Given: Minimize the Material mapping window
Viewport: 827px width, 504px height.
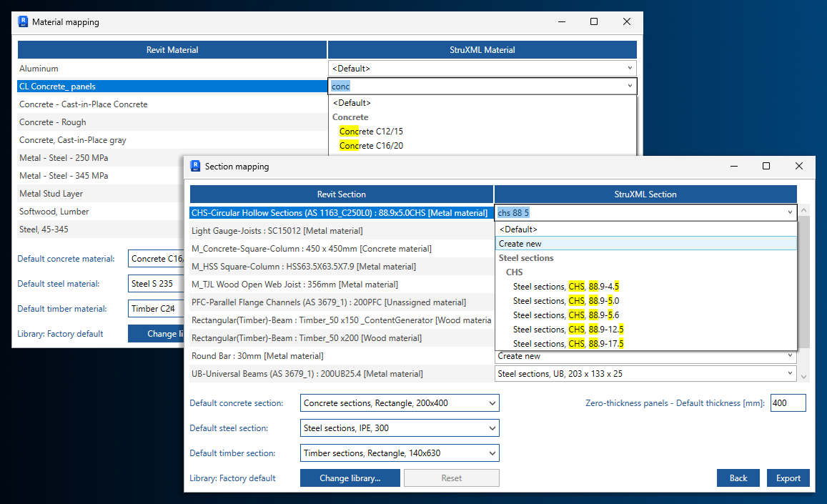Looking at the screenshot, I should click(562, 21).
